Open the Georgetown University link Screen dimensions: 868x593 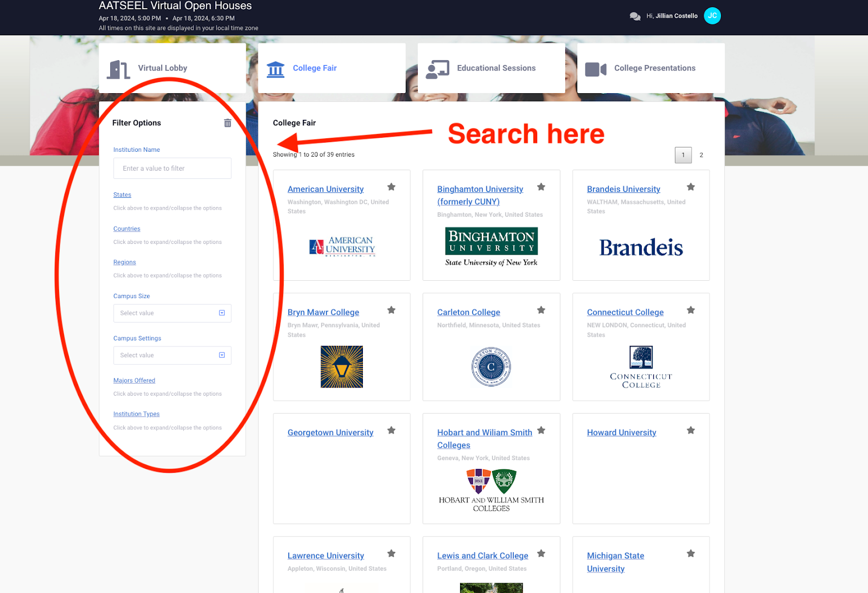coord(330,433)
